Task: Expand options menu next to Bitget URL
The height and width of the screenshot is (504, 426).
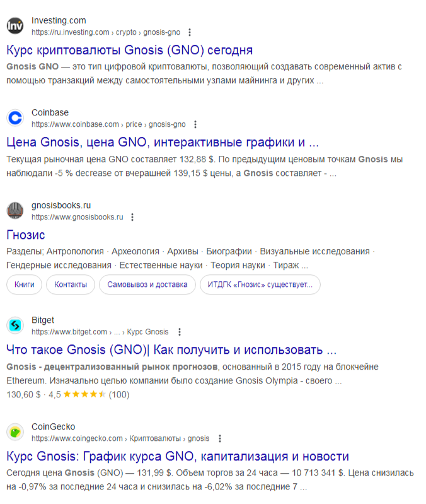Action: tap(180, 332)
